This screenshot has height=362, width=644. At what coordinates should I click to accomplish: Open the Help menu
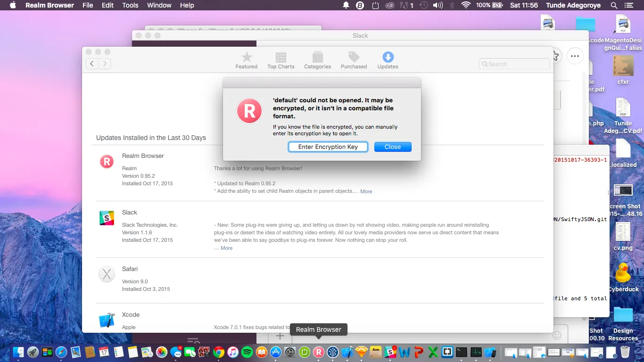187,5
